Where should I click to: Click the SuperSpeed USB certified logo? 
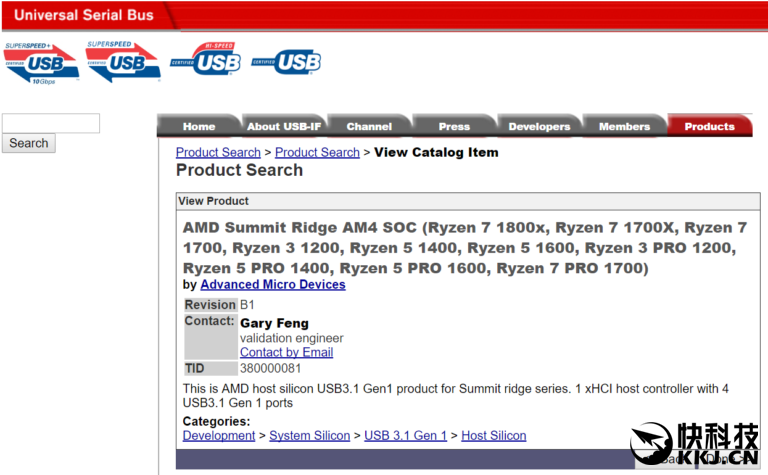point(121,62)
